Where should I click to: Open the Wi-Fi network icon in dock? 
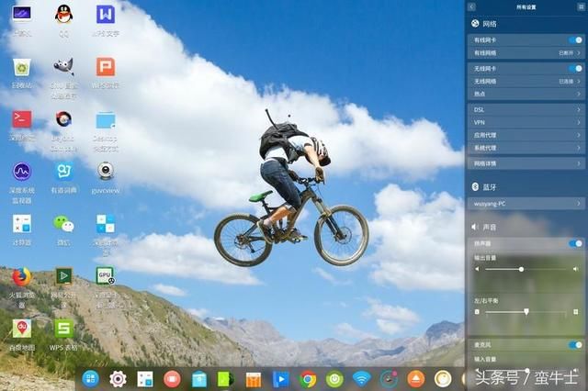[x=361, y=379]
